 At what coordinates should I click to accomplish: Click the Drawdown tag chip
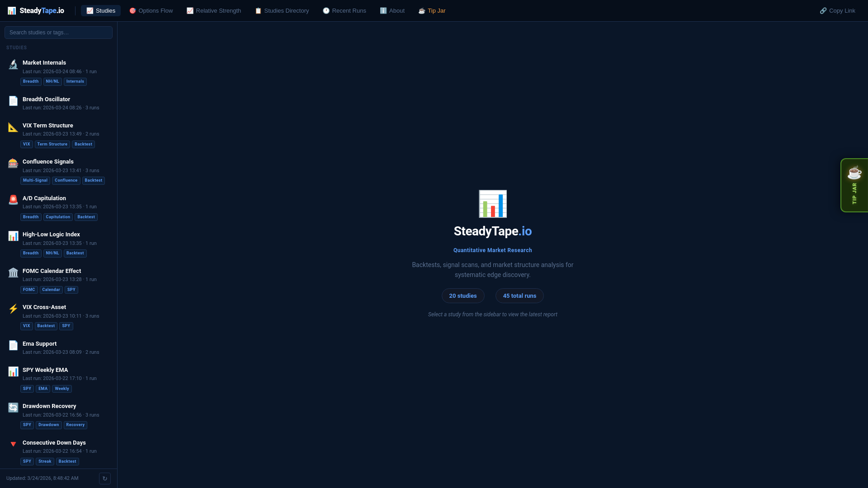pos(49,425)
